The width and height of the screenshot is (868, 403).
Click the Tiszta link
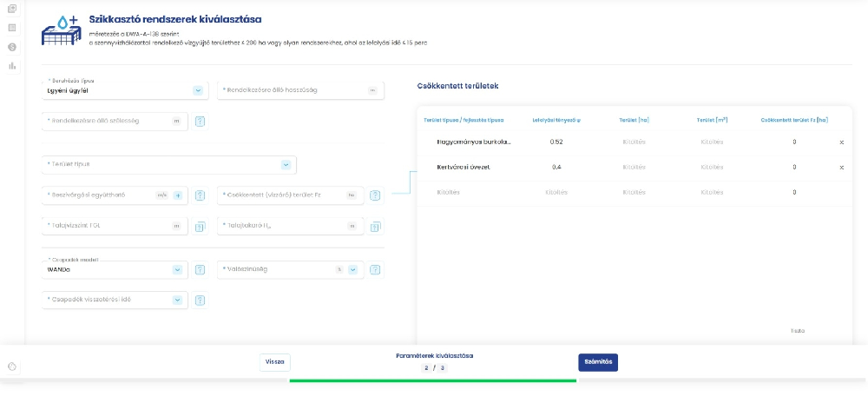[x=797, y=331]
